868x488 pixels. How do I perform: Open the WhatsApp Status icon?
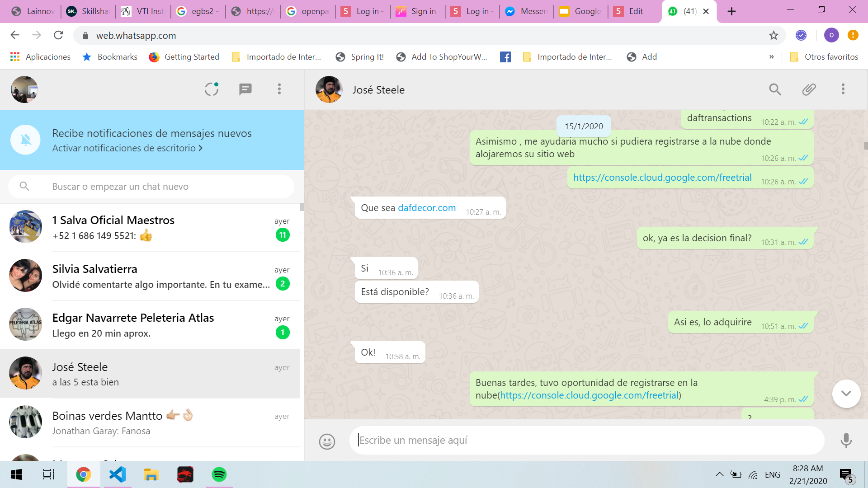[211, 89]
